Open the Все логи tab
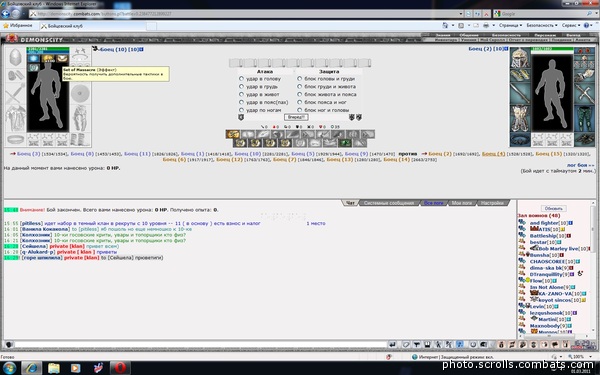The width and height of the screenshot is (600, 375). click(x=434, y=203)
